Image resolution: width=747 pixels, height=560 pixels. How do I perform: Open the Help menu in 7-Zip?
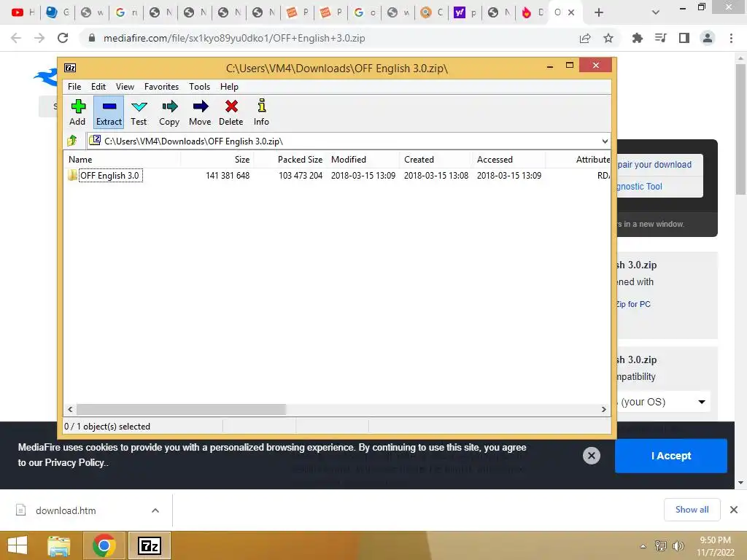point(229,87)
